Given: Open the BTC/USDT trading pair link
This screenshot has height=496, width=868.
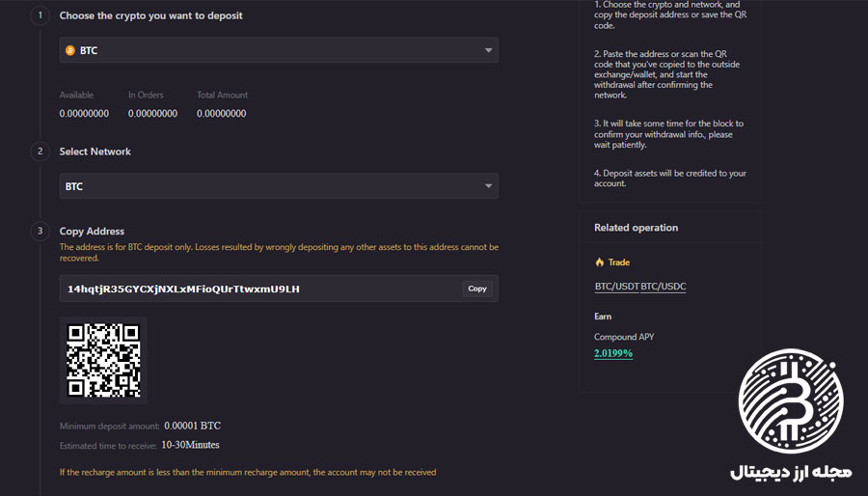Looking at the screenshot, I should [616, 287].
